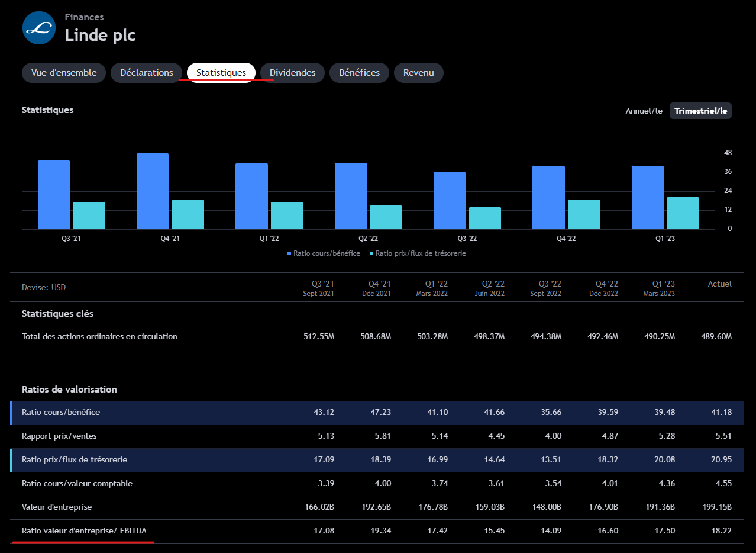The image size is (756, 553).
Task: Click the Q2 '22 Juin 2022 column header
Action: click(490, 288)
